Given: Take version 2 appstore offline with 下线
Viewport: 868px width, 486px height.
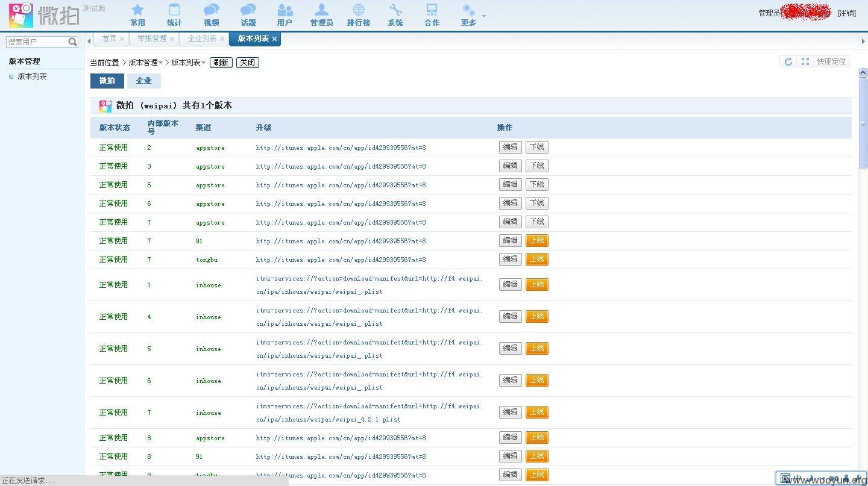Looking at the screenshot, I should 537,147.
